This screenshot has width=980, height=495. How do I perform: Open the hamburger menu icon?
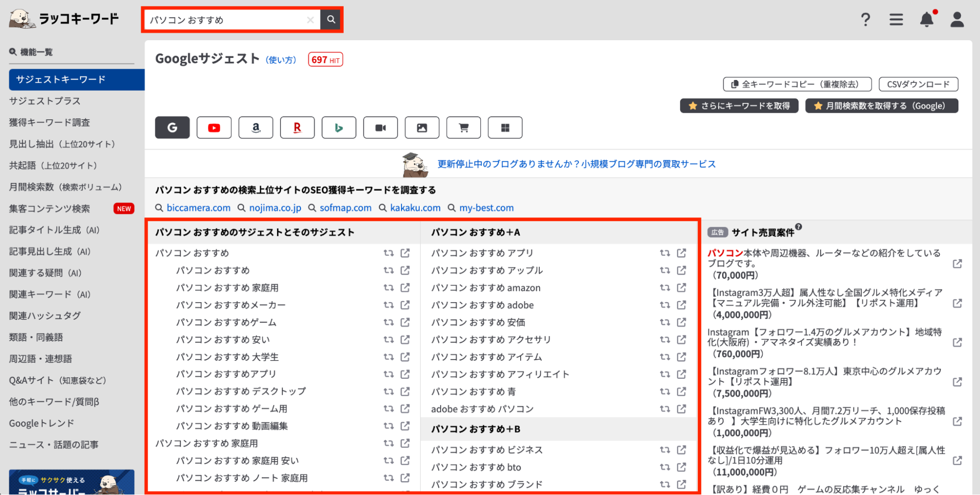[896, 20]
